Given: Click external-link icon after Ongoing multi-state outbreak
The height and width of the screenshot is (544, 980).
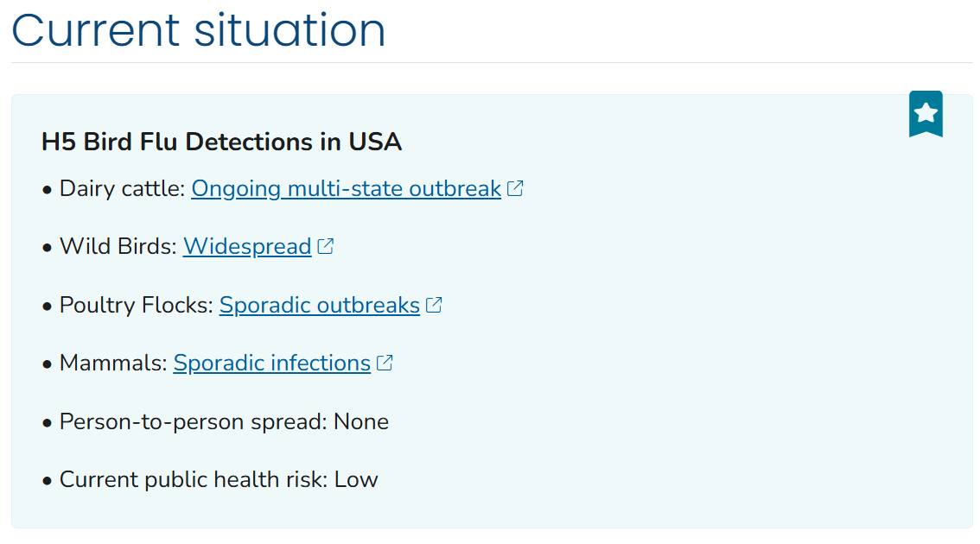Looking at the screenshot, I should 515,188.
